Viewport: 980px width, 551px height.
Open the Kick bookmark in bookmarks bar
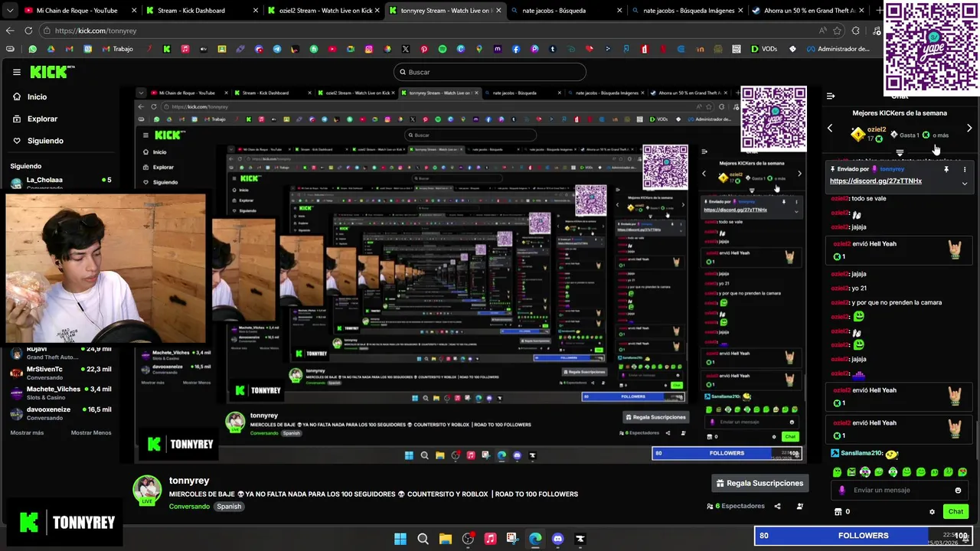coord(167,49)
